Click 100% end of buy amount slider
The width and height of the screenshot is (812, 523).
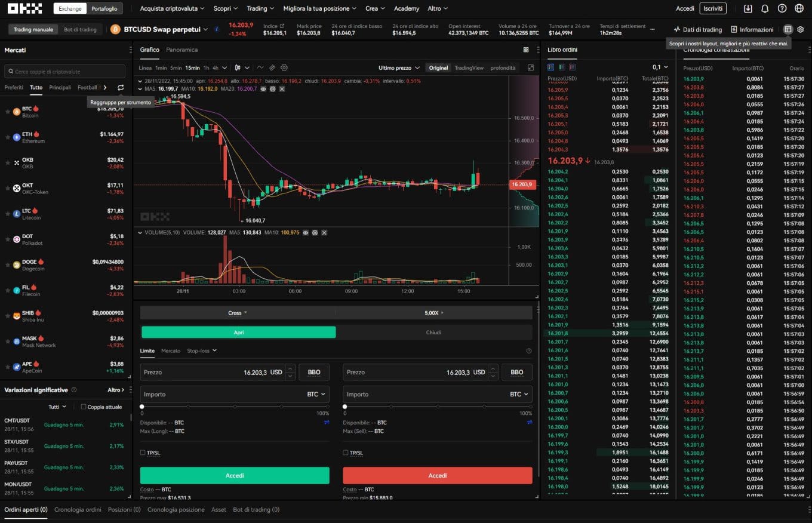point(327,407)
